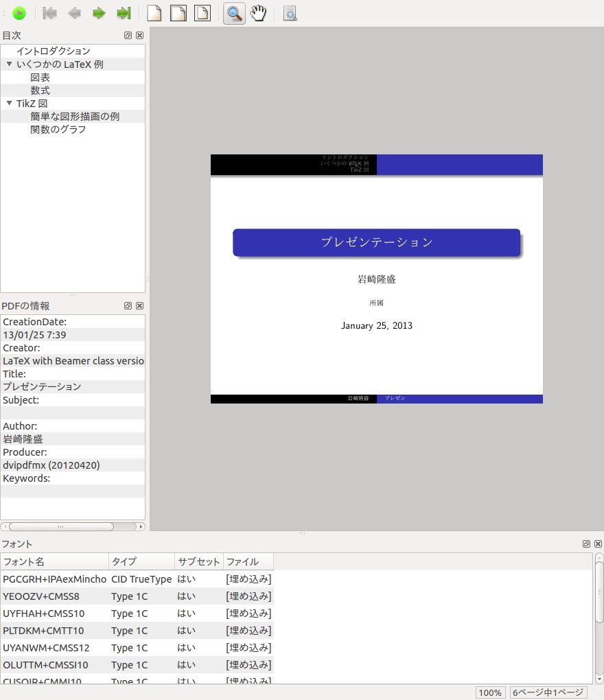This screenshot has width=604, height=700.
Task: Click CID TrueType type cell
Action: click(x=141, y=579)
